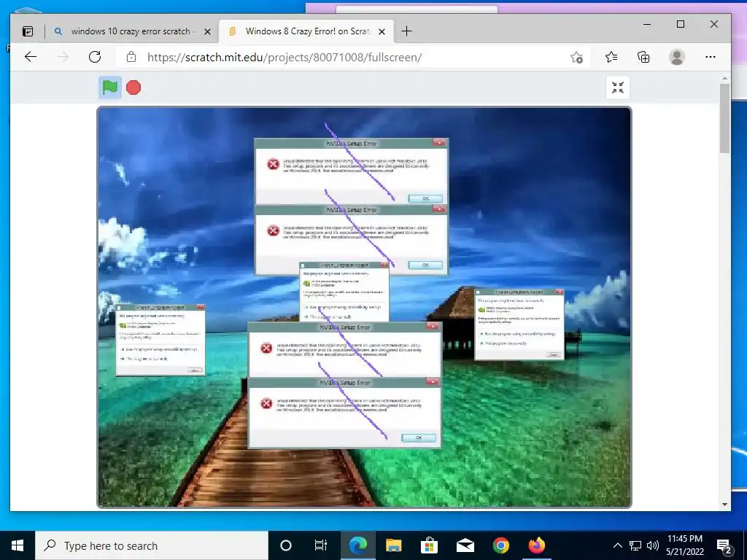747x560 pixels.
Task: View site information lock icon
Action: 131,57
